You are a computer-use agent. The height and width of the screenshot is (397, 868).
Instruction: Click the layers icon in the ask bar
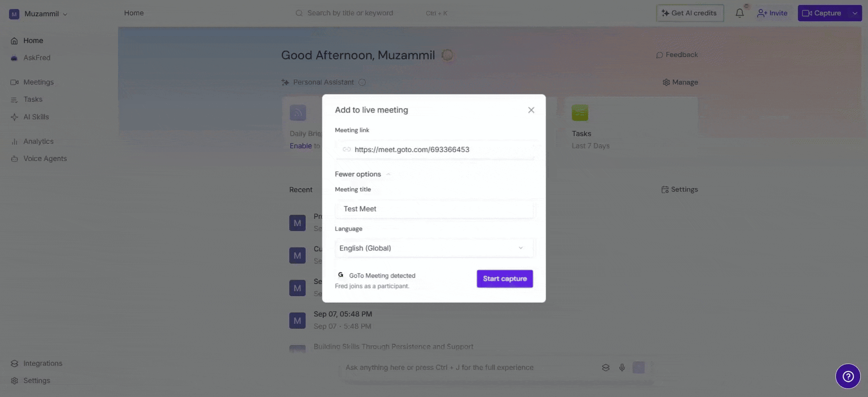606,368
